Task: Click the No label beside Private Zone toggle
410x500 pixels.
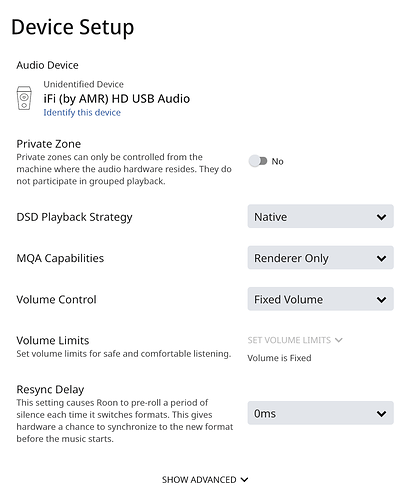Action: pyautogui.click(x=277, y=162)
